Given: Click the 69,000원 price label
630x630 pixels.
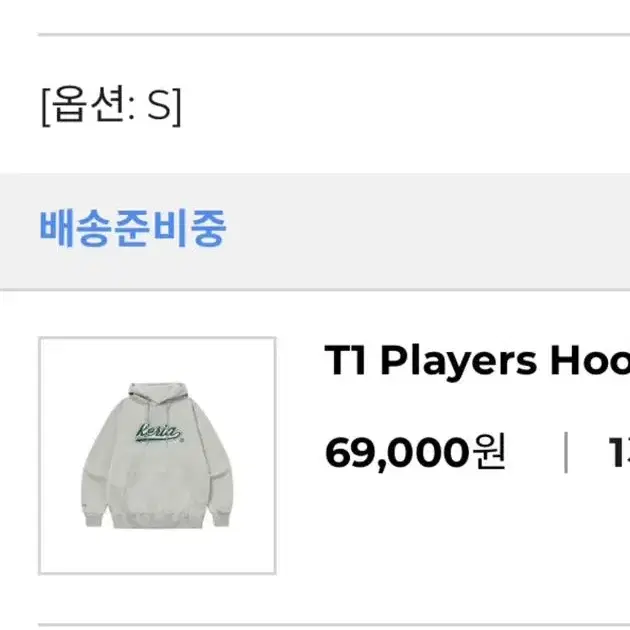Looking at the screenshot, I should point(415,453).
